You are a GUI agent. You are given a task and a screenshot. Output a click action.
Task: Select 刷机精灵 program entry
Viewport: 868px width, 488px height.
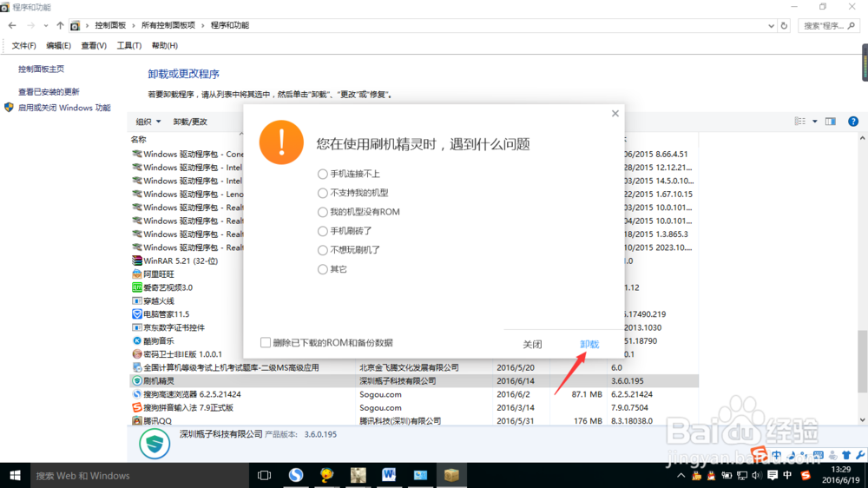click(414, 381)
